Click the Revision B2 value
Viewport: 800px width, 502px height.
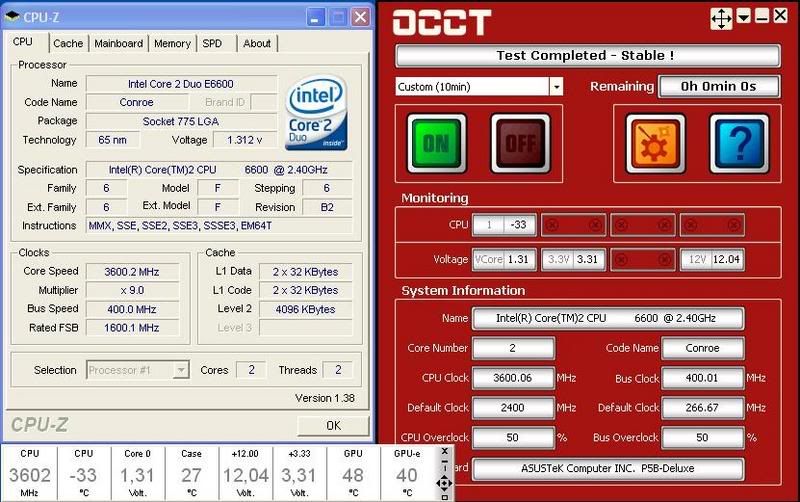click(327, 207)
